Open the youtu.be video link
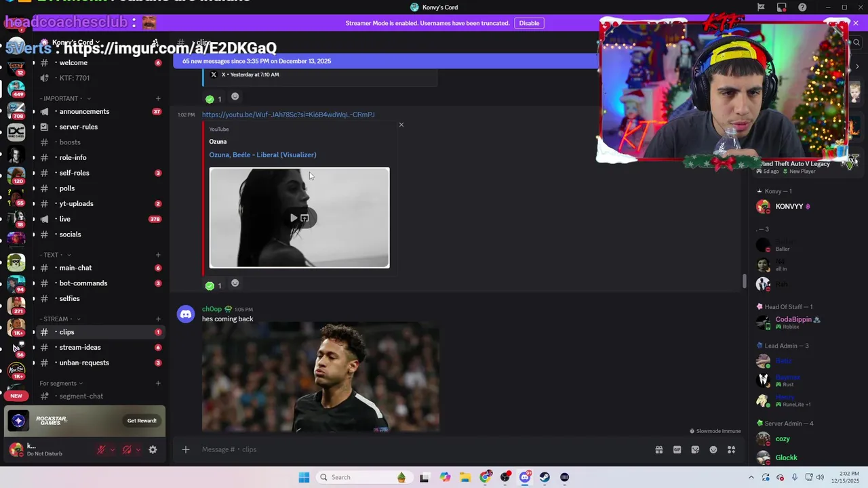Image resolution: width=868 pixels, height=488 pixels. (288, 115)
